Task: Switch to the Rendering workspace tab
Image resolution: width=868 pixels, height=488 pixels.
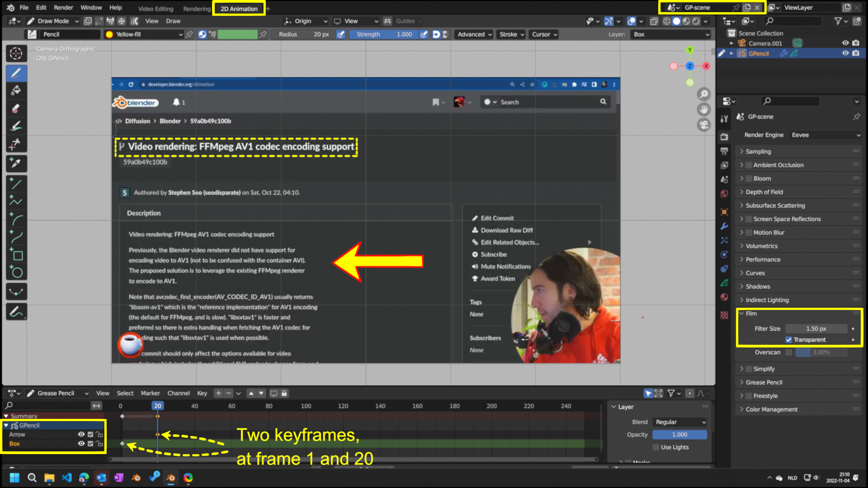Action: click(x=197, y=9)
